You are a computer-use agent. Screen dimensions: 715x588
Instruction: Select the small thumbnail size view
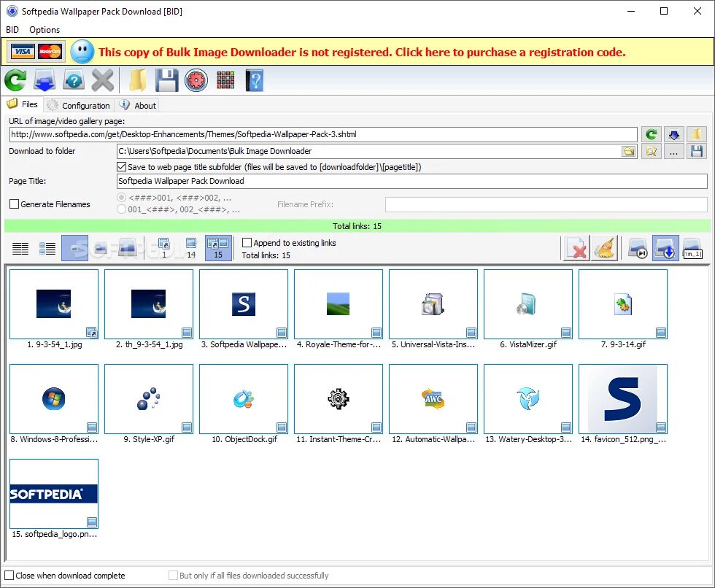tap(74, 249)
